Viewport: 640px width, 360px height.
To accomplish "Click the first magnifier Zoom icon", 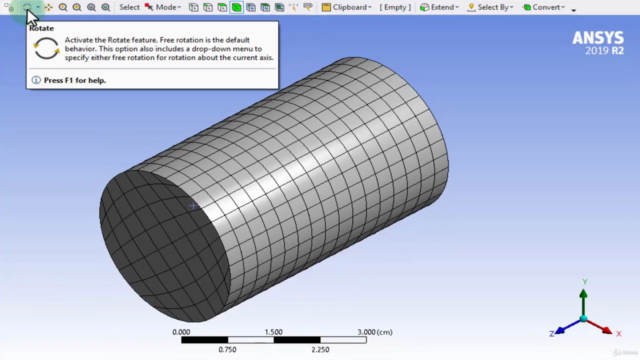I will pos(62,7).
